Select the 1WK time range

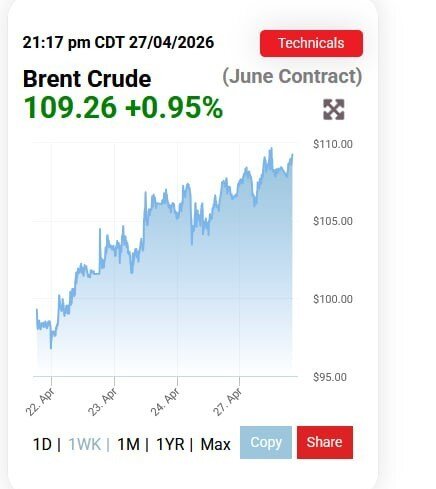point(85,444)
